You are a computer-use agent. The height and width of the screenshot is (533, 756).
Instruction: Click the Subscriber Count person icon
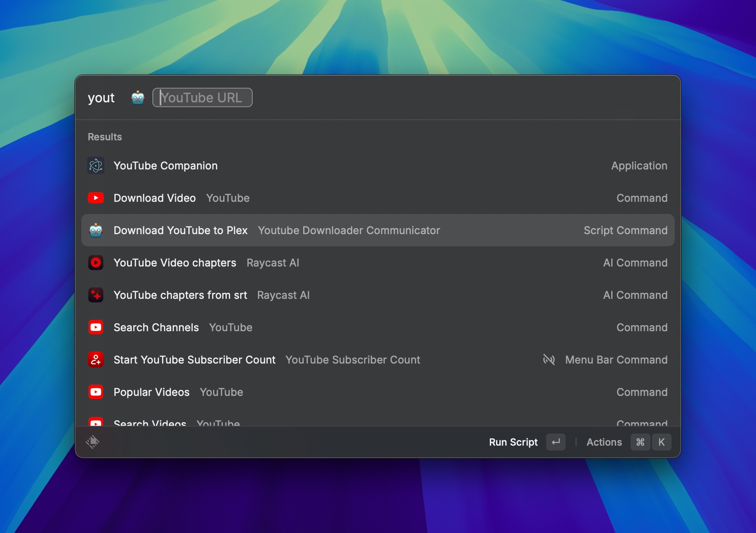click(96, 360)
